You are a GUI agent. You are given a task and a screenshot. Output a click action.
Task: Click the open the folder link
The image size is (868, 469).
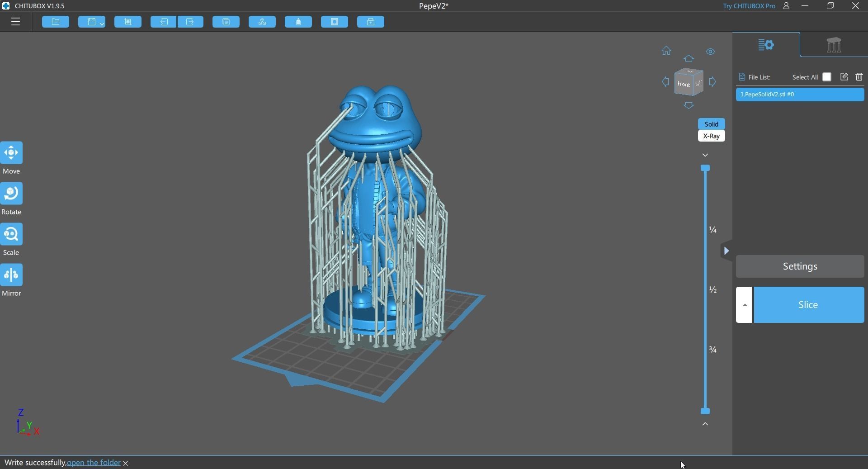tap(94, 463)
